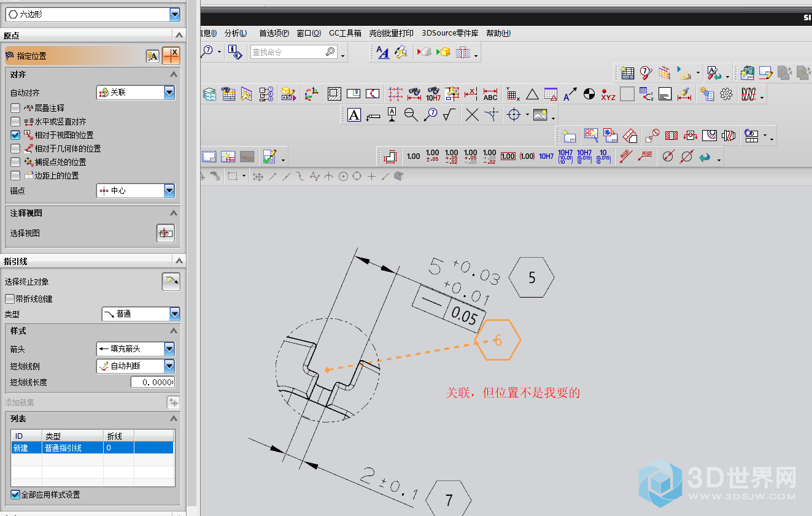Collapse the 样式 section
This screenshot has width=812, height=516.
point(174,331)
